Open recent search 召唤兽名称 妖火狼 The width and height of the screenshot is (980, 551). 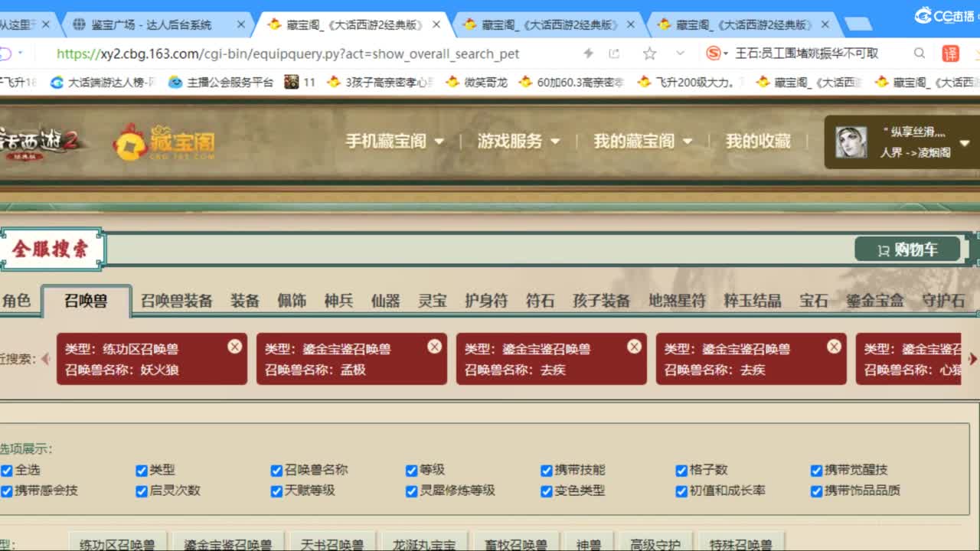click(x=152, y=359)
